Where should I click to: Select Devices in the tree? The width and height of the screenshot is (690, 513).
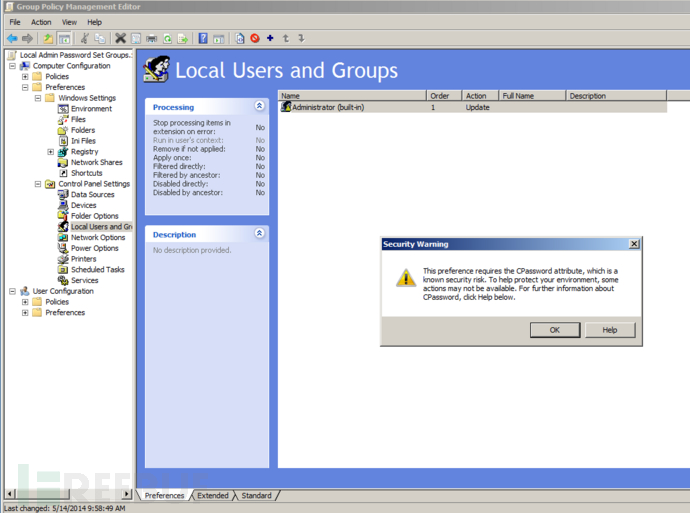[x=83, y=205]
